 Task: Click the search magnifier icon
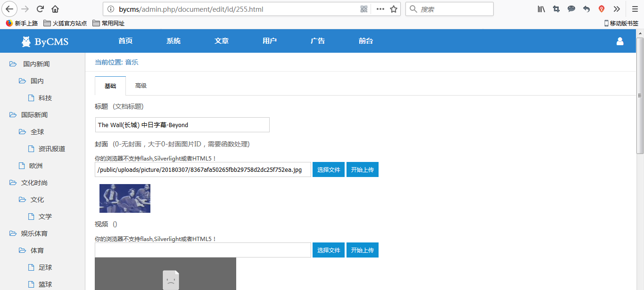point(413,9)
